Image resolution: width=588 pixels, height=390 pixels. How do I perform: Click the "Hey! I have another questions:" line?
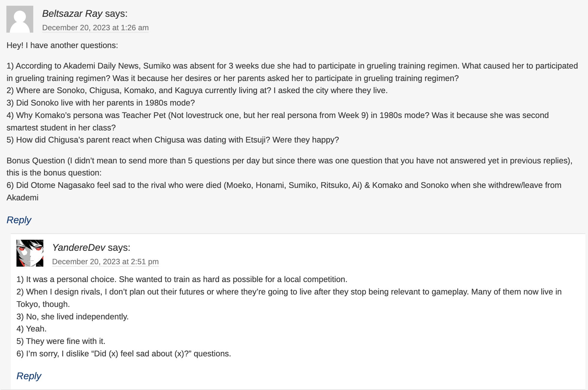pos(62,45)
